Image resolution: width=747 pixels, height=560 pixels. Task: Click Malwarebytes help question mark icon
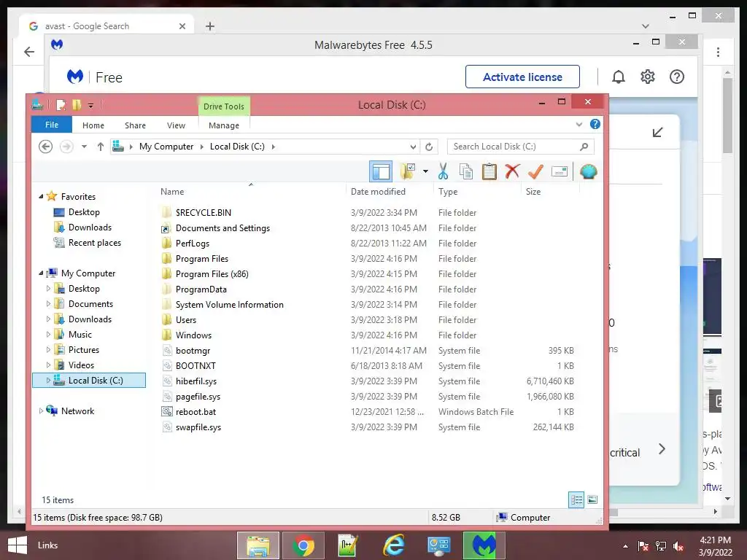coord(677,77)
